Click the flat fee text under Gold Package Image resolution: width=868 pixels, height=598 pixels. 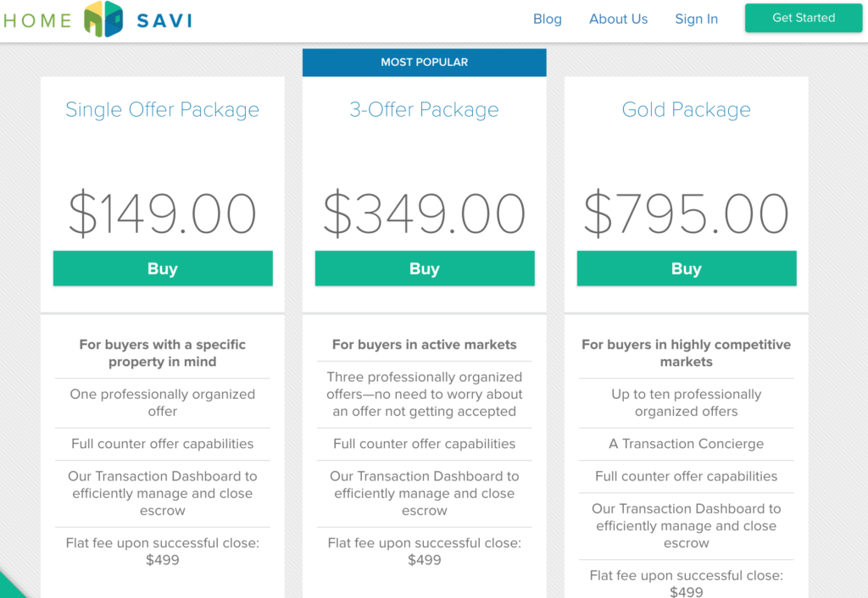(x=686, y=582)
